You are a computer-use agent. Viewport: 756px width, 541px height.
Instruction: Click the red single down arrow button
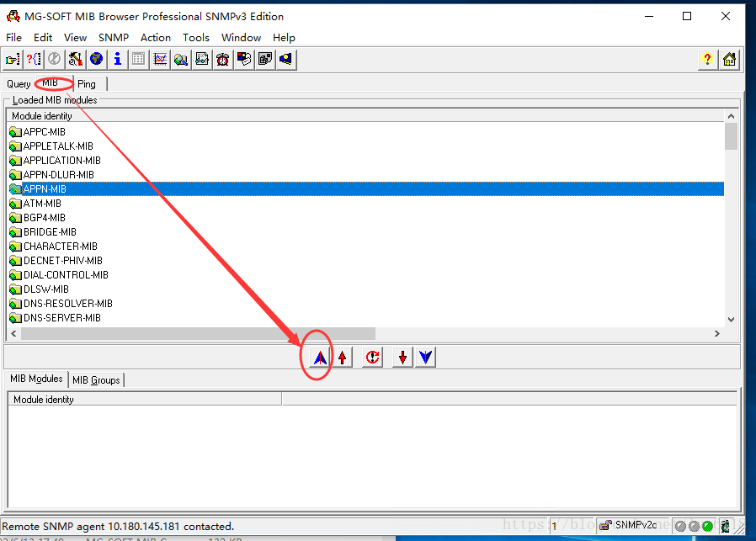tap(402, 358)
